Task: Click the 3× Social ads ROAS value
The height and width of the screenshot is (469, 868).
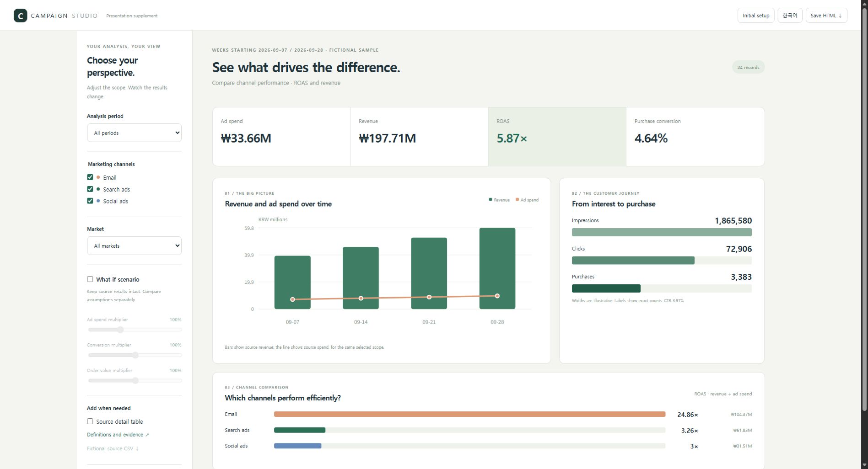Action: tap(694, 447)
